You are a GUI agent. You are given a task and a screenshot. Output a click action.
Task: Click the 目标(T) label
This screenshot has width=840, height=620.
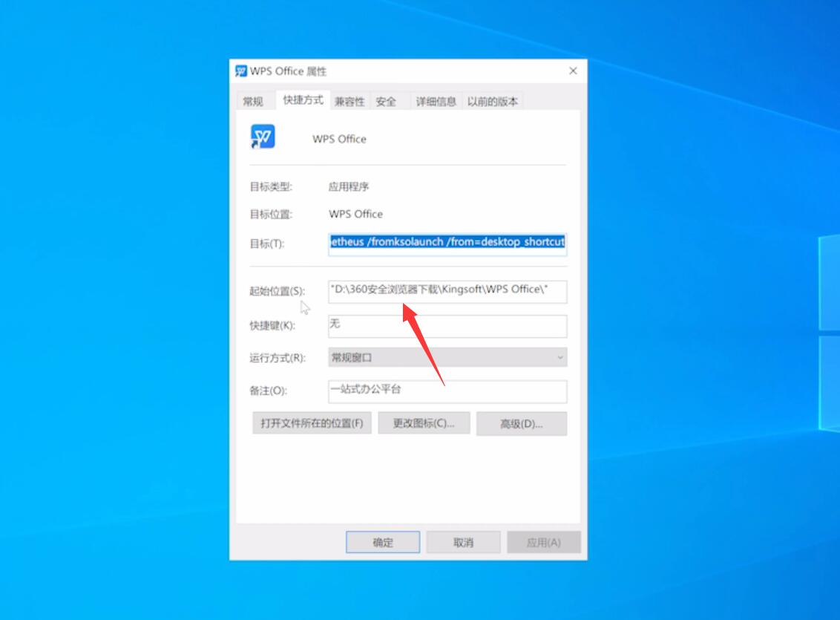tap(267, 244)
